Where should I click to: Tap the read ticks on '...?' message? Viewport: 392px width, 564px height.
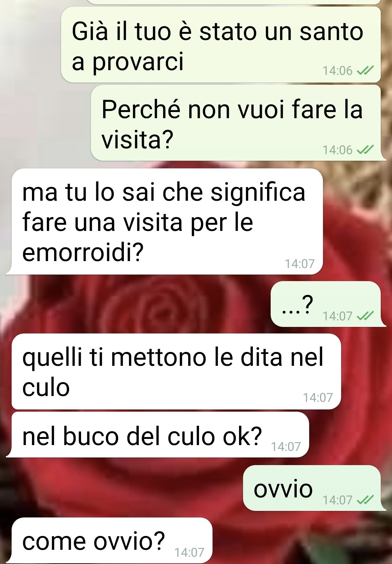[365, 316]
